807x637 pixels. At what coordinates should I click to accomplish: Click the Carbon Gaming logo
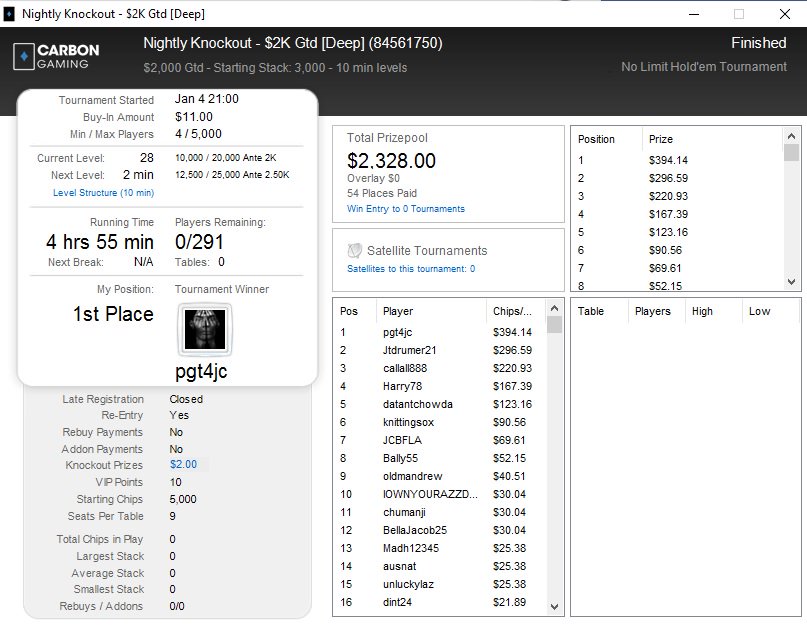pos(56,57)
